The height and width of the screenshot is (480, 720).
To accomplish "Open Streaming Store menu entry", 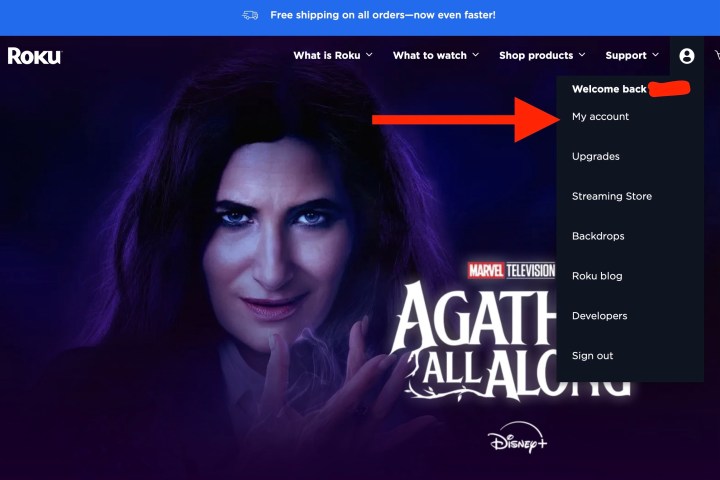I will click(x=612, y=196).
